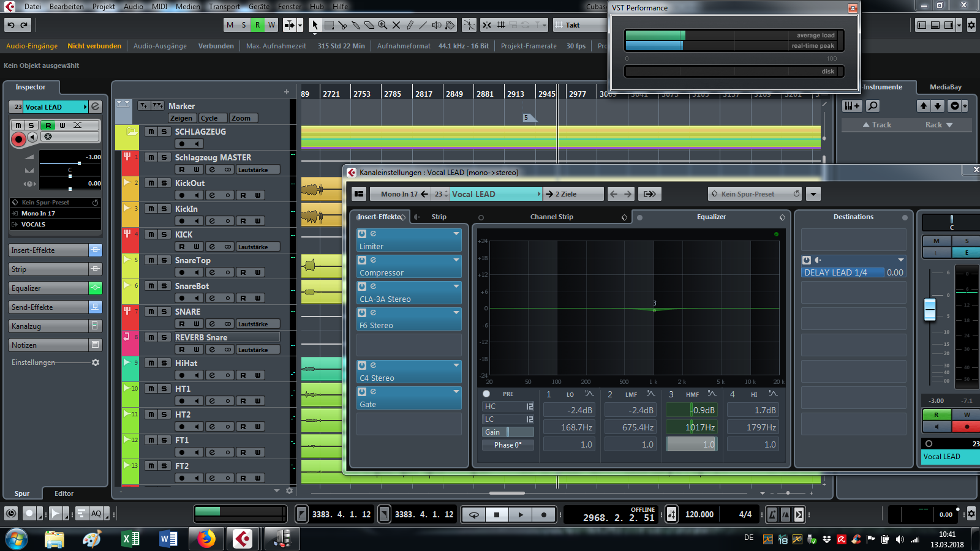Mute the KickOut track
This screenshot has width=980, height=551.
coord(151,183)
